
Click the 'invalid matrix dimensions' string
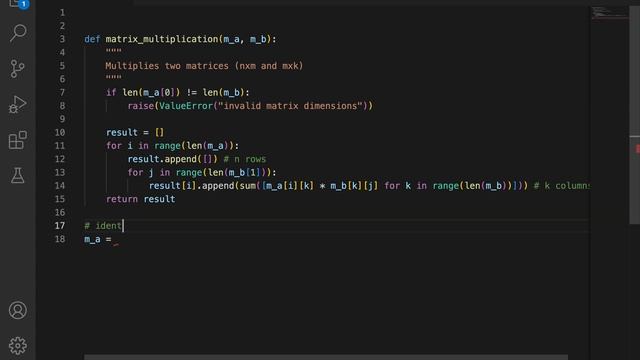tap(290, 106)
